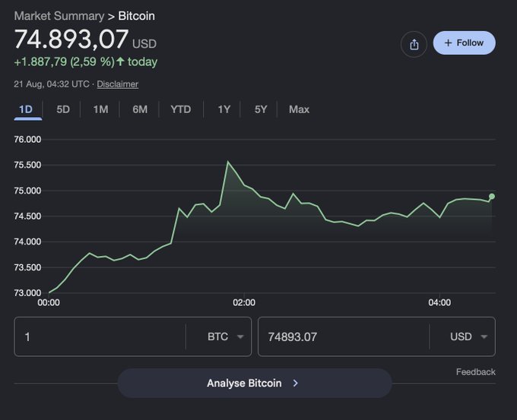This screenshot has width=517, height=420.
Task: Click the BTC amount field showing 1
Action: click(100, 336)
